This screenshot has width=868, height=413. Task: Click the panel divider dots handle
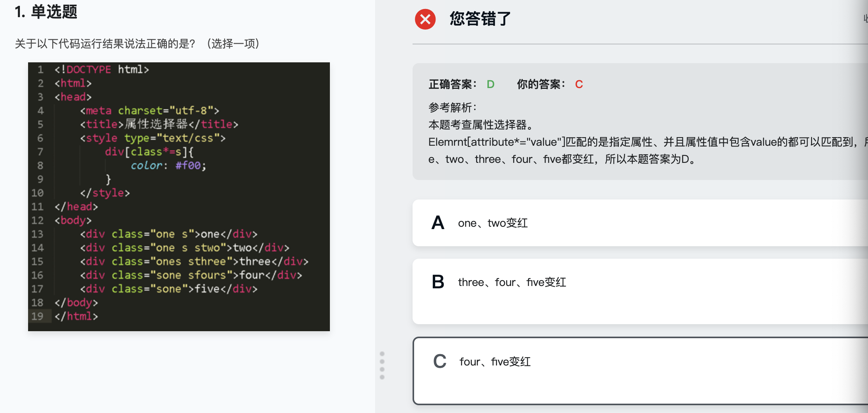[x=382, y=365]
